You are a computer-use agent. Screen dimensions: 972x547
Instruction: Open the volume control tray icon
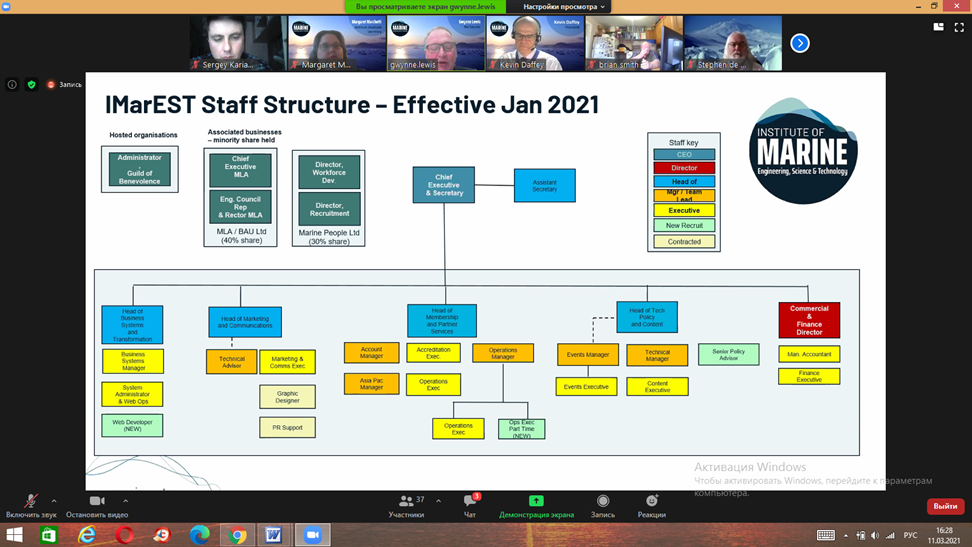click(x=875, y=535)
